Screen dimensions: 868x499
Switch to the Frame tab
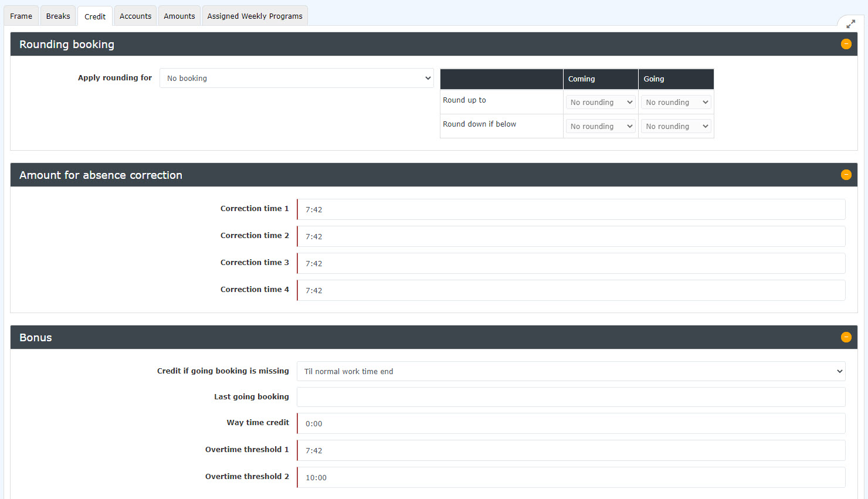[21, 16]
